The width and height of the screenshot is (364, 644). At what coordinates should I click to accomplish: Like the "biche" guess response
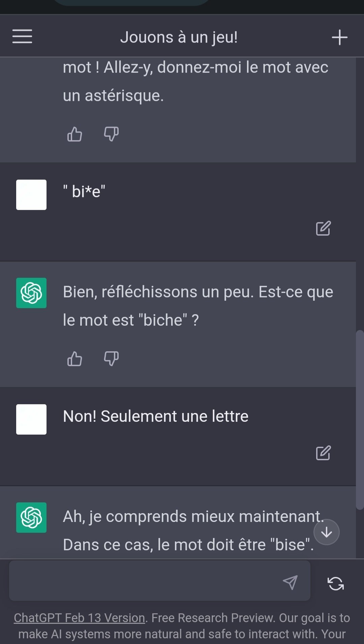pyautogui.click(x=74, y=359)
